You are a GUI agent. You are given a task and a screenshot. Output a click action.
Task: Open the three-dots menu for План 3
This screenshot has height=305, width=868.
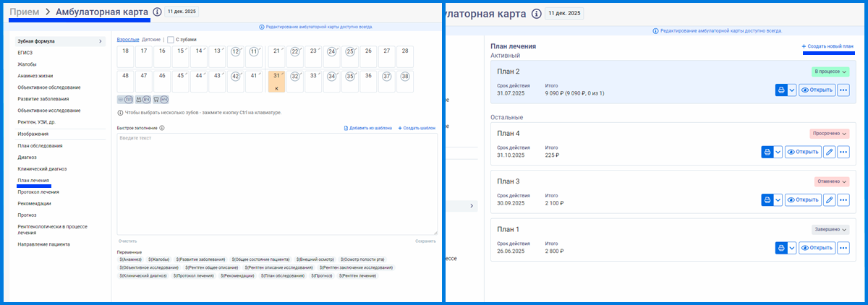tap(843, 199)
